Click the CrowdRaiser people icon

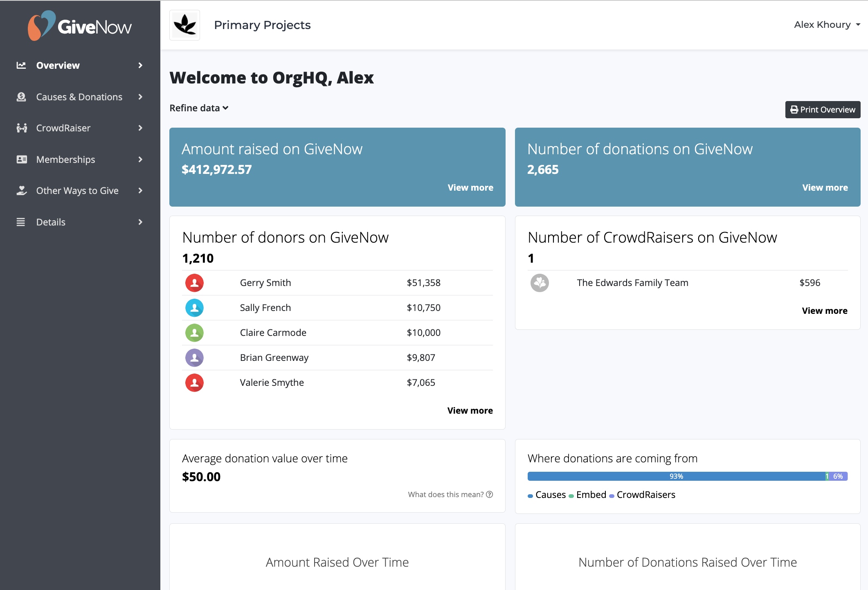point(22,128)
